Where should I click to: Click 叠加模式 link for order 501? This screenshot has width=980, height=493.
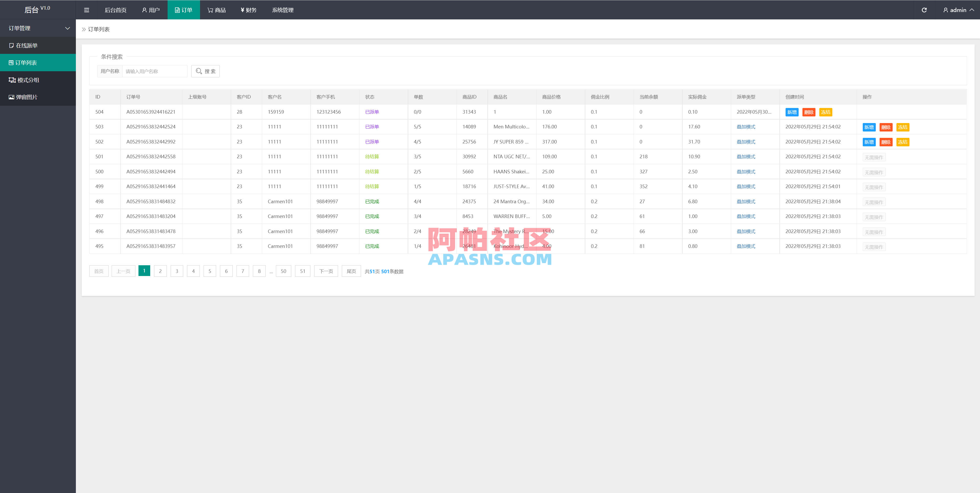[746, 157]
